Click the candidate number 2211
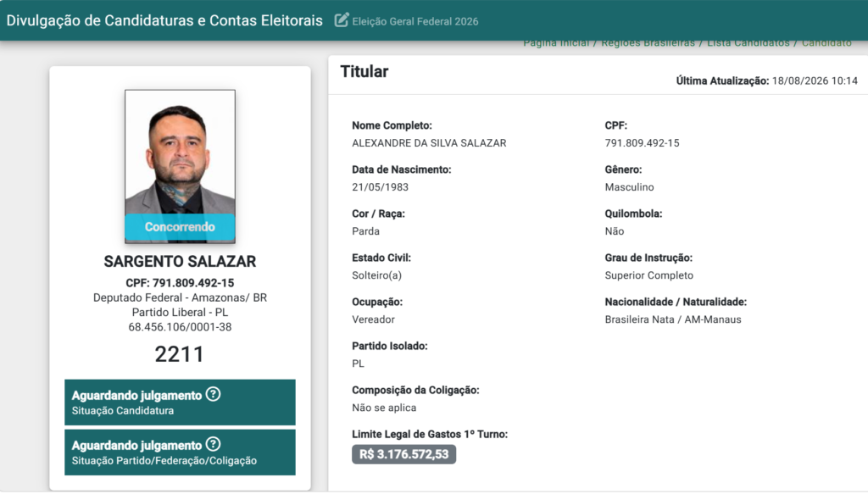This screenshot has height=494, width=868. point(180,354)
